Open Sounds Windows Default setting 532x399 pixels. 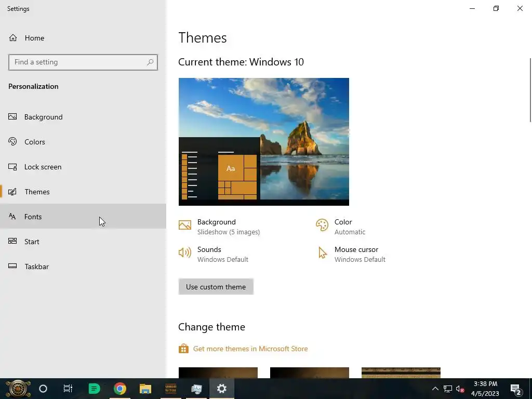click(x=214, y=254)
